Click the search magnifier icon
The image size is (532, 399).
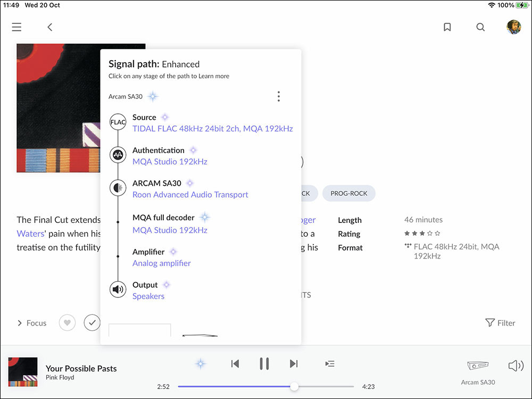click(x=480, y=27)
